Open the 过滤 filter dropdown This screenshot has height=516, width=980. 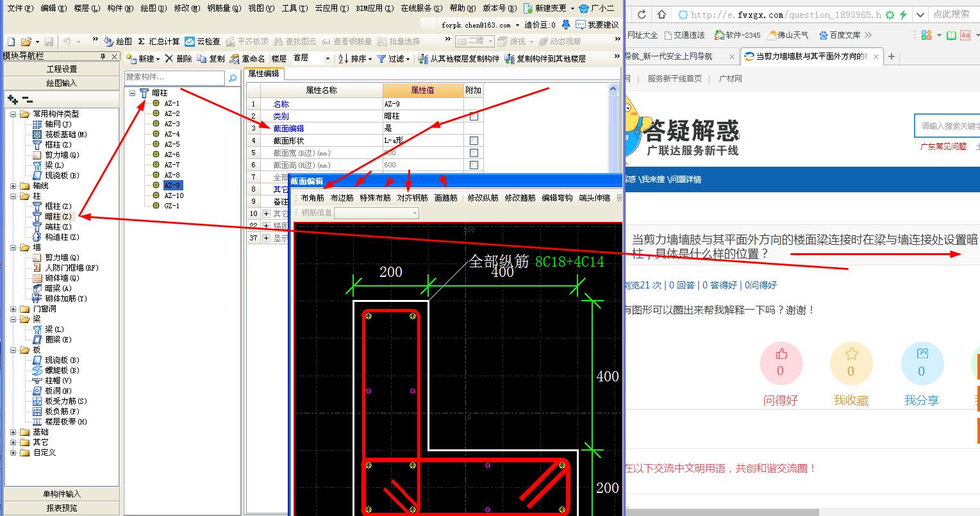point(408,59)
